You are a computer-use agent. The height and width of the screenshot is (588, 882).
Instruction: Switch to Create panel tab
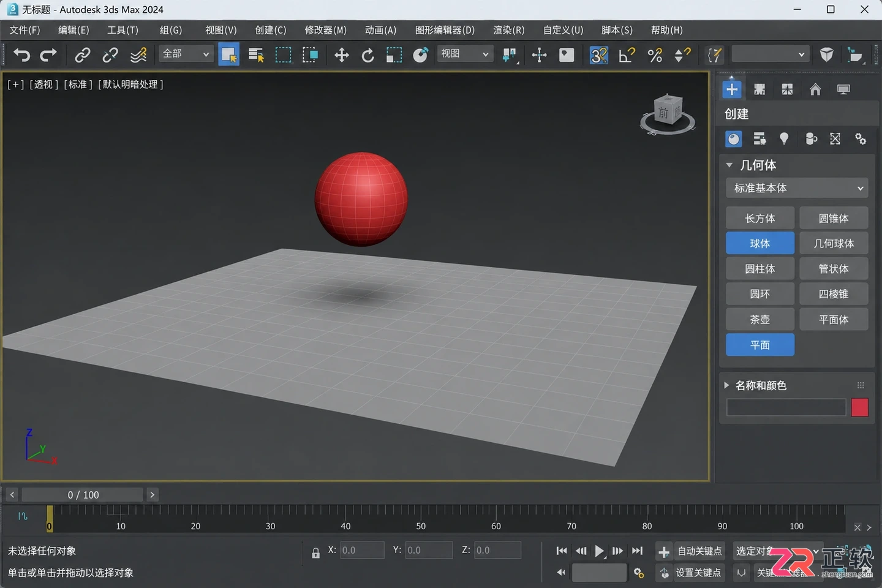pos(731,89)
